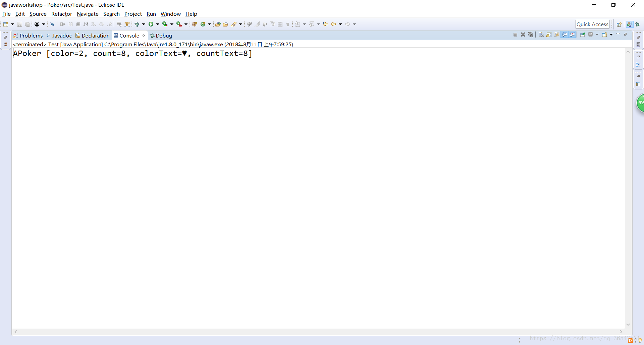Open the External Tools dropdown arrow

(x=186, y=24)
